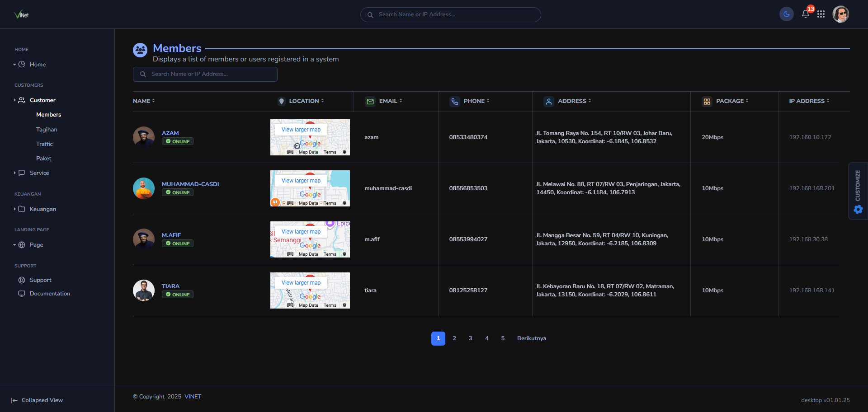The width and height of the screenshot is (868, 412).
Task: Toggle dark mode moon icon
Action: (x=787, y=14)
